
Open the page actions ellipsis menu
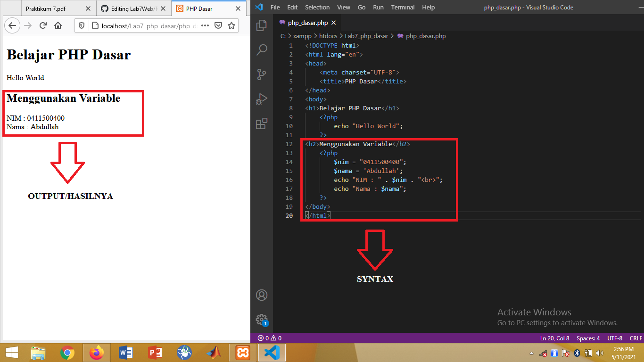pos(205,26)
